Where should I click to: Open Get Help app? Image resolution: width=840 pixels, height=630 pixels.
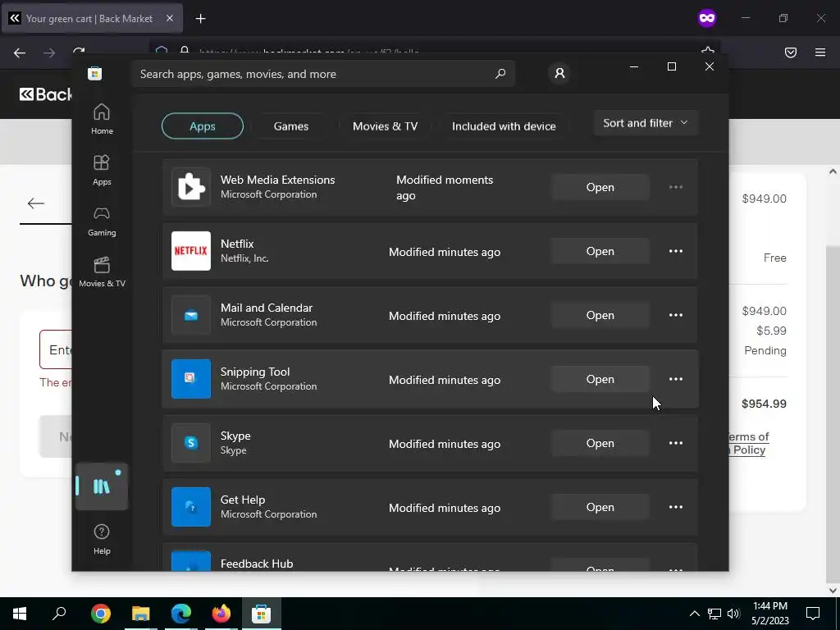(x=600, y=507)
